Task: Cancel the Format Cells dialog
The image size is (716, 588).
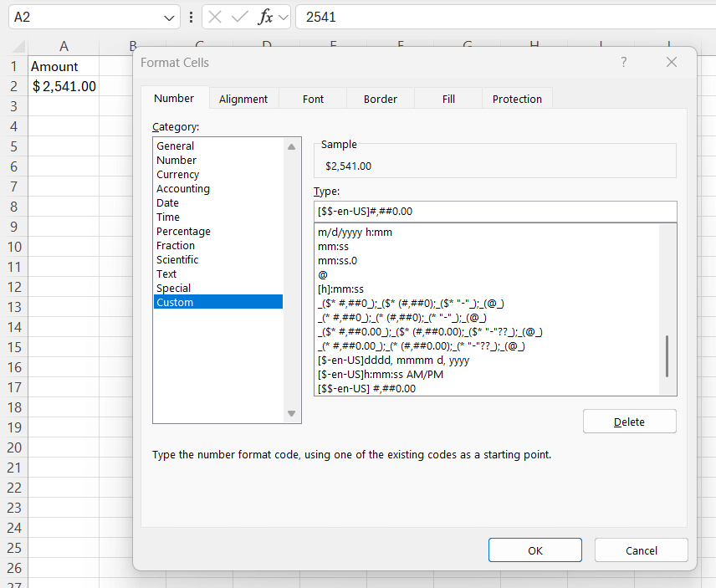Action: (x=641, y=550)
